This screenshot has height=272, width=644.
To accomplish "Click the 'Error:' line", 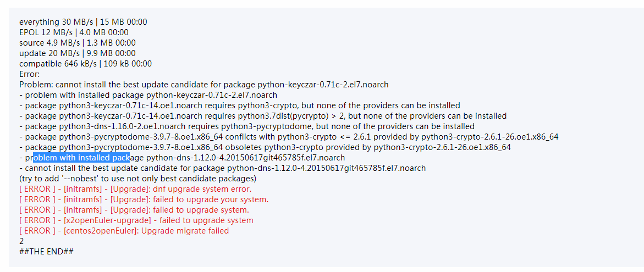I will click(29, 74).
